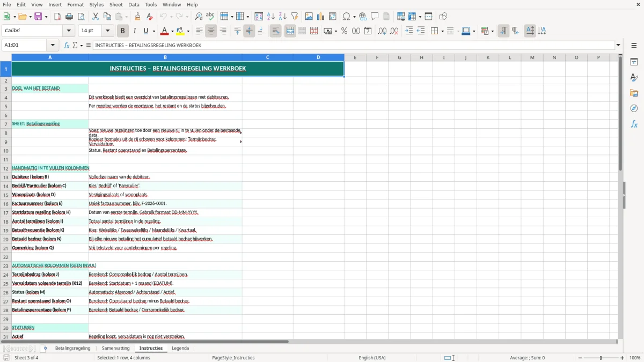
Task: Sort descending Z to A
Action: pyautogui.click(x=282, y=16)
